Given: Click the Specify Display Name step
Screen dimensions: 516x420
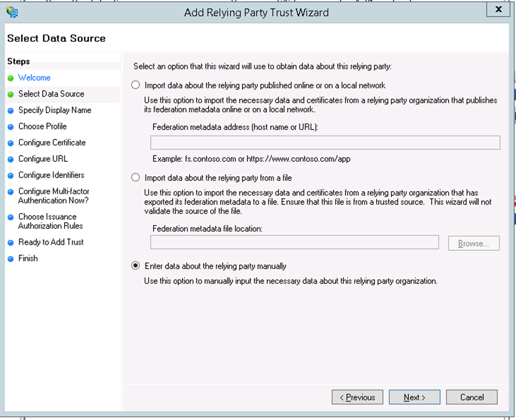Looking at the screenshot, I should (55, 110).
